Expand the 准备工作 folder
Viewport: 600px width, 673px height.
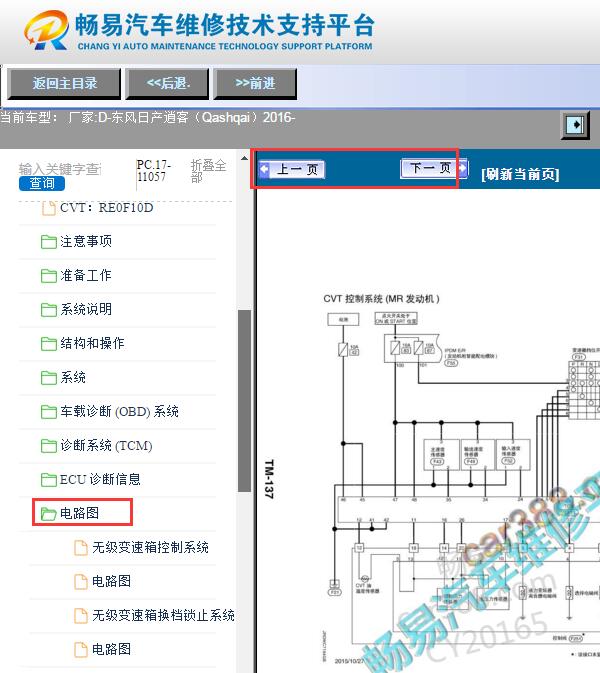tap(86, 275)
